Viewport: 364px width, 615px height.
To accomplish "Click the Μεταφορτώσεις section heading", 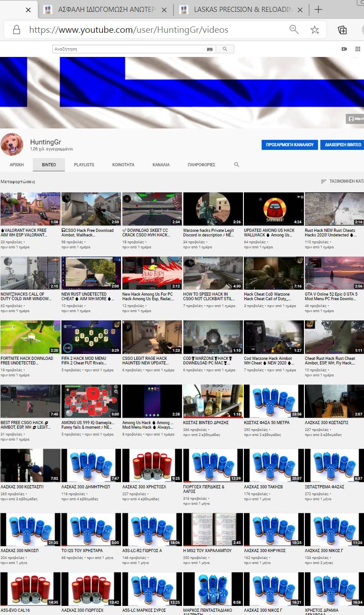I will click(18, 181).
